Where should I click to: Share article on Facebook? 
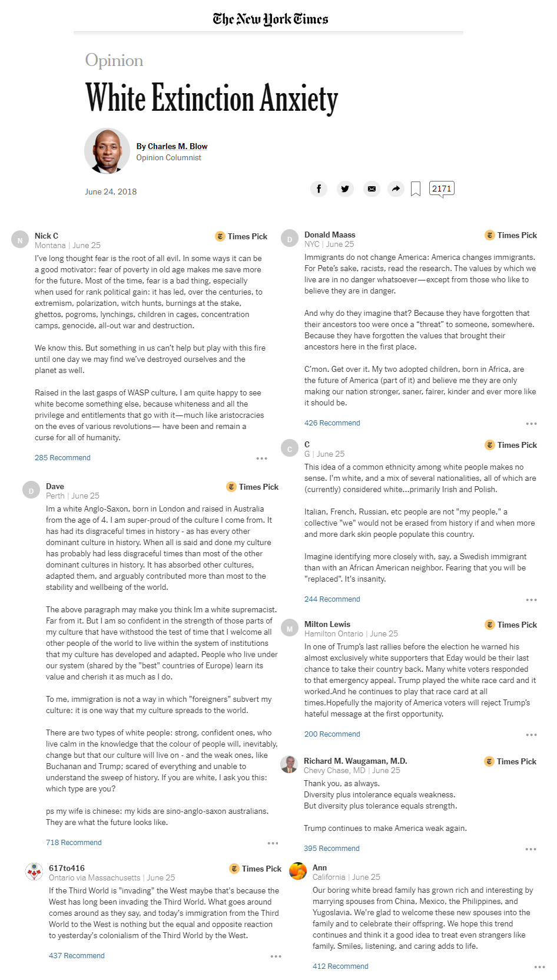(x=319, y=189)
